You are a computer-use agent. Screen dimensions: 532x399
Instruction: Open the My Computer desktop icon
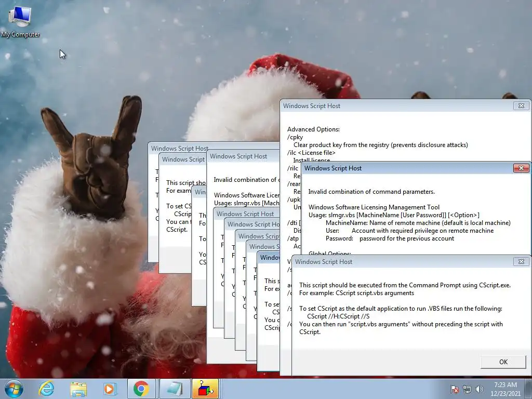[x=20, y=21]
